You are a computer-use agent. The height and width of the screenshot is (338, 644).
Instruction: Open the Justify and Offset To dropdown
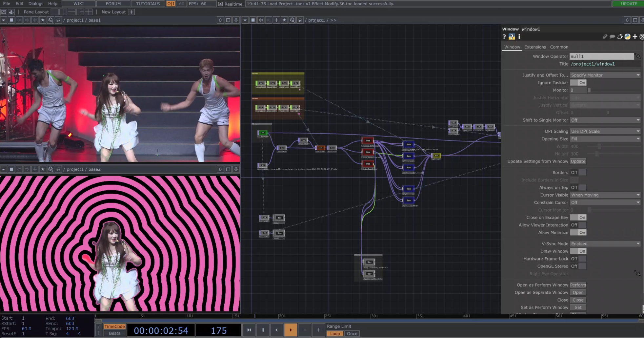click(605, 75)
